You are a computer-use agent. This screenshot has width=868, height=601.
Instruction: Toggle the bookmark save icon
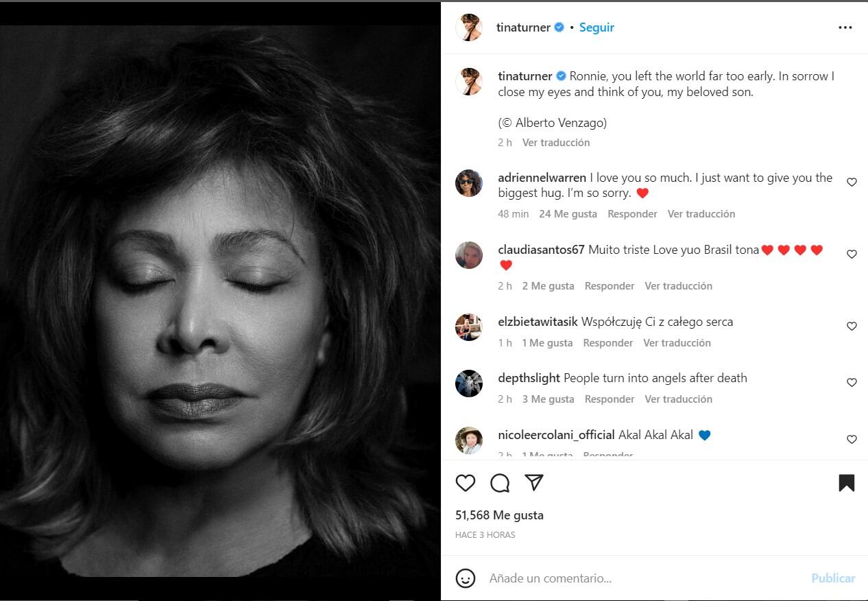point(847,483)
